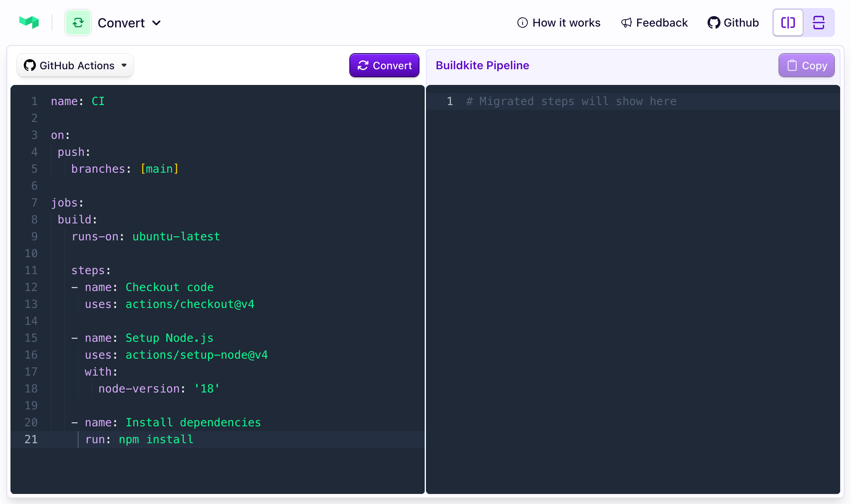The width and height of the screenshot is (851, 504).
Task: Click the megaphone icon beside Feedback
Action: pos(626,23)
